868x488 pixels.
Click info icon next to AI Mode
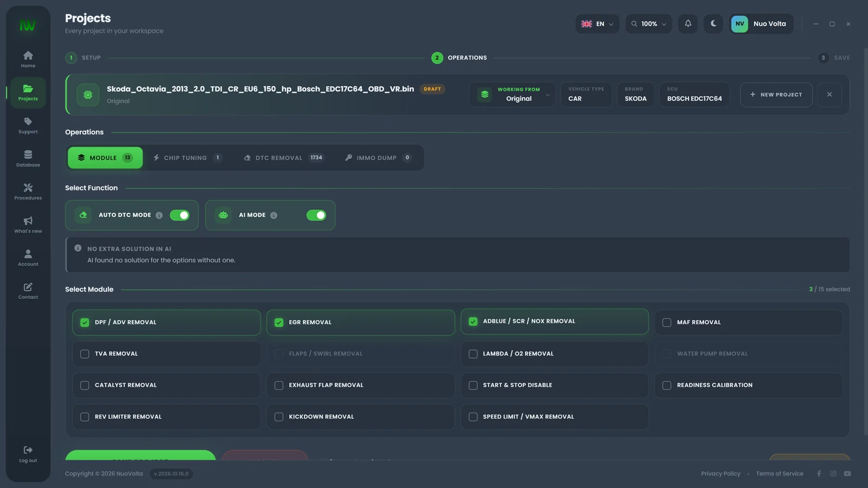(x=273, y=215)
